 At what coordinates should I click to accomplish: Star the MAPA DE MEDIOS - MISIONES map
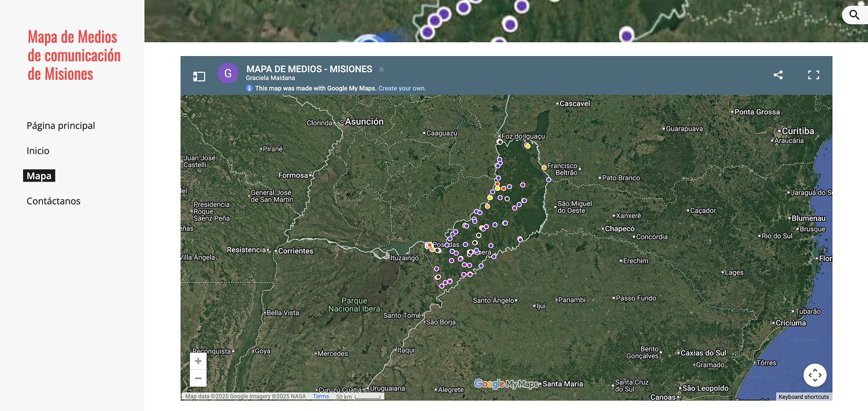[381, 69]
